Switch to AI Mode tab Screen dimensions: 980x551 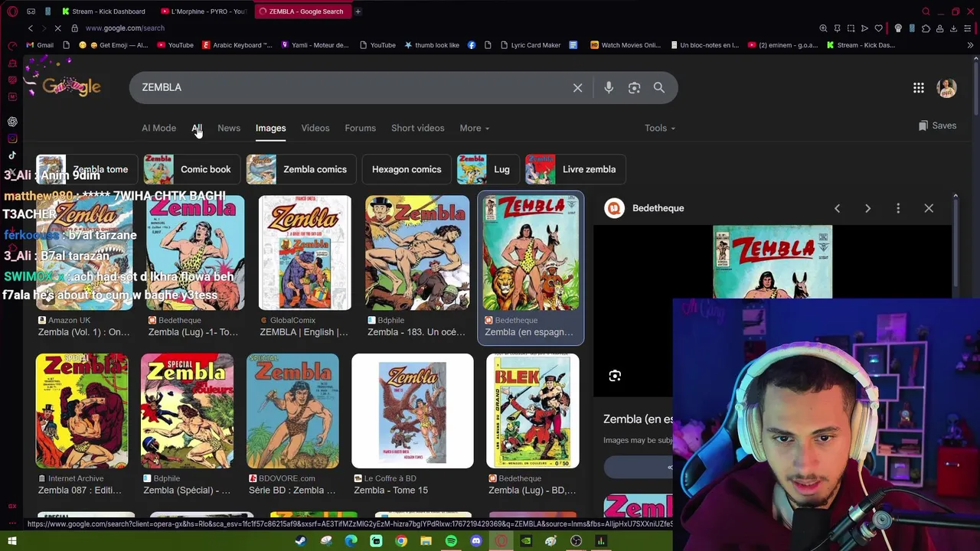[158, 128]
